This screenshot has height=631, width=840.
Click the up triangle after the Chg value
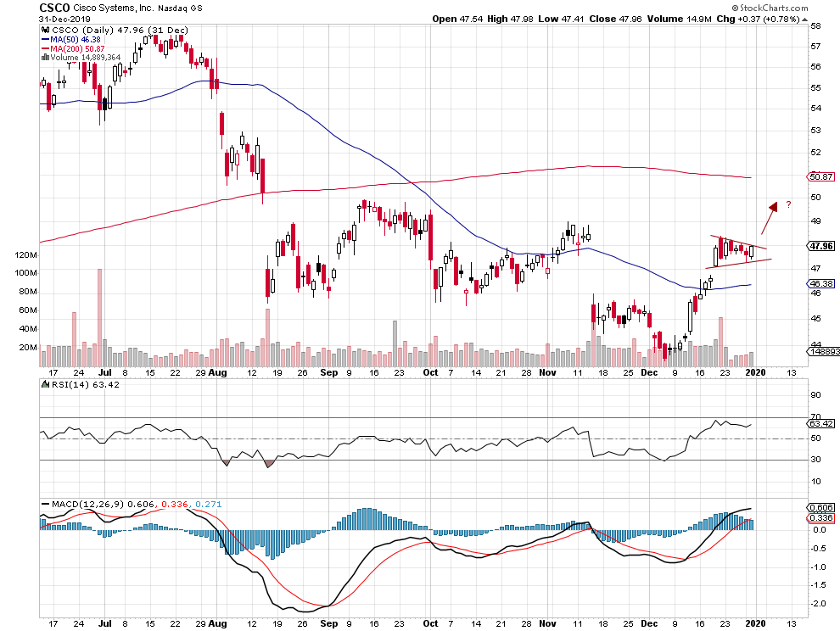(x=804, y=20)
